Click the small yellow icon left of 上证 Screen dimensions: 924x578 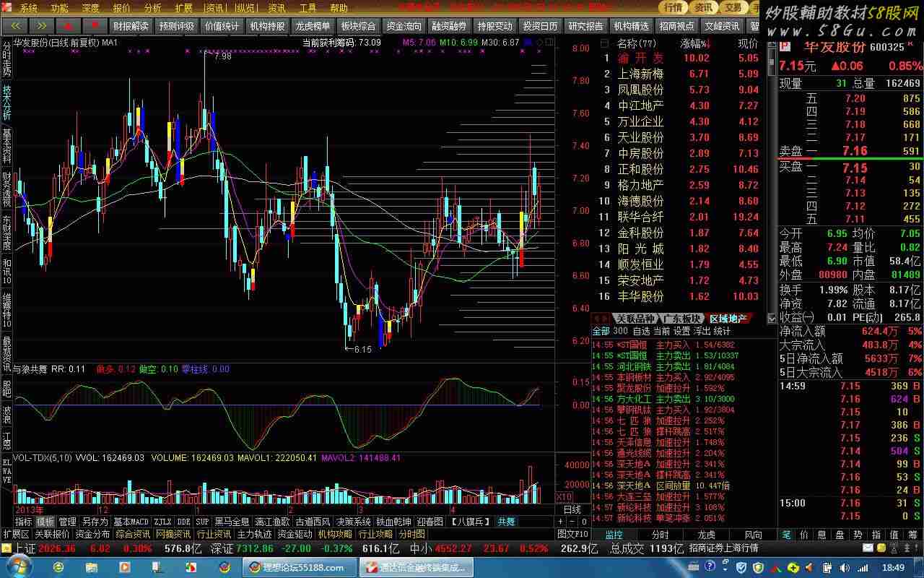pyautogui.click(x=6, y=548)
